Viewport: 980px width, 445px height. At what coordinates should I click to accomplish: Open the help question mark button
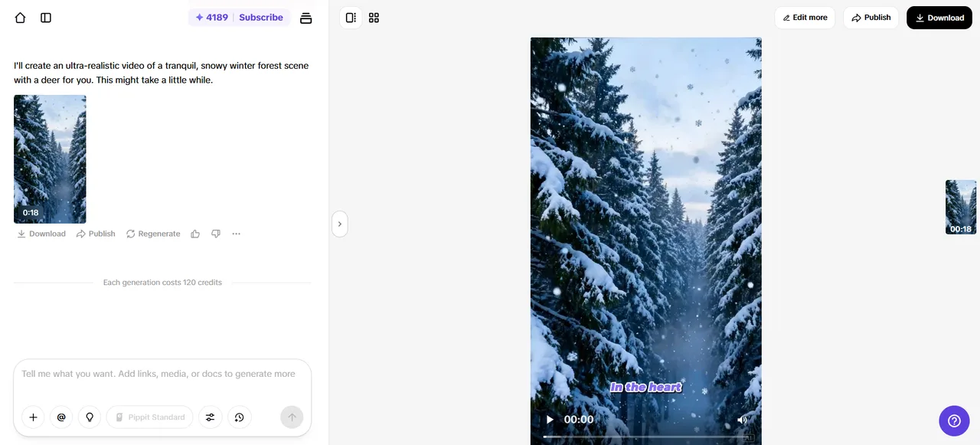[954, 420]
